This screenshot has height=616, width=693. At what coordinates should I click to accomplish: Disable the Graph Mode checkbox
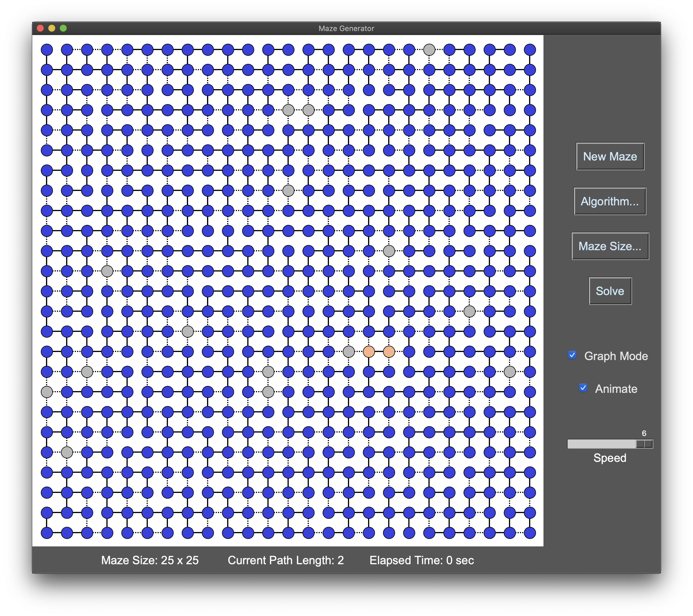pos(572,355)
